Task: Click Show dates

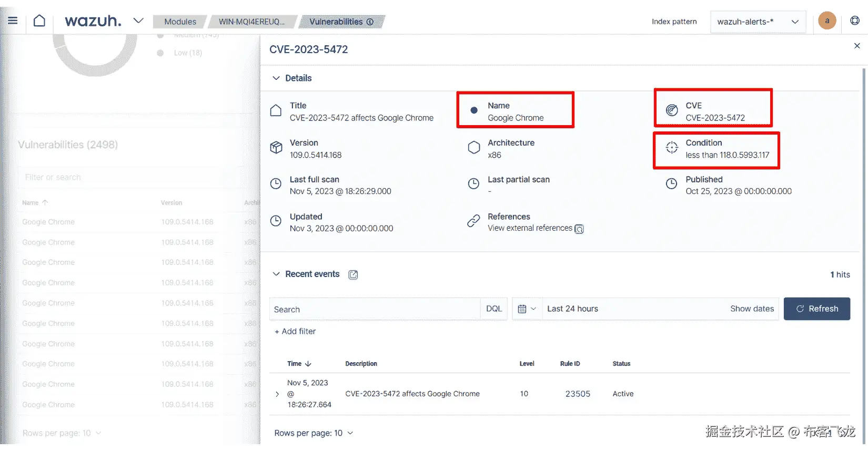Action: pyautogui.click(x=752, y=309)
